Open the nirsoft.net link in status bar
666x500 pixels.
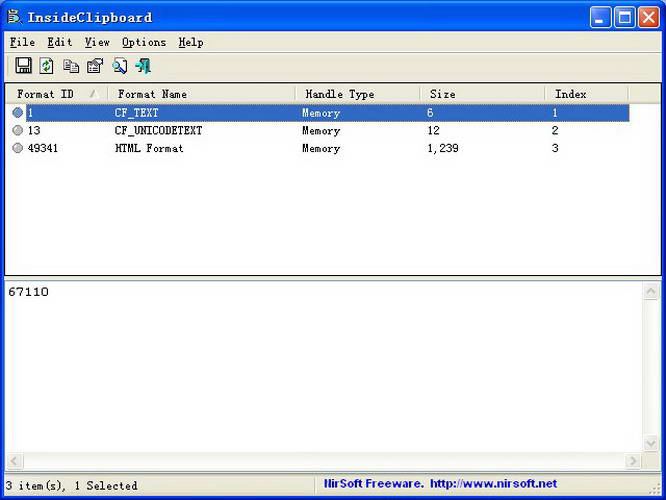point(493,484)
